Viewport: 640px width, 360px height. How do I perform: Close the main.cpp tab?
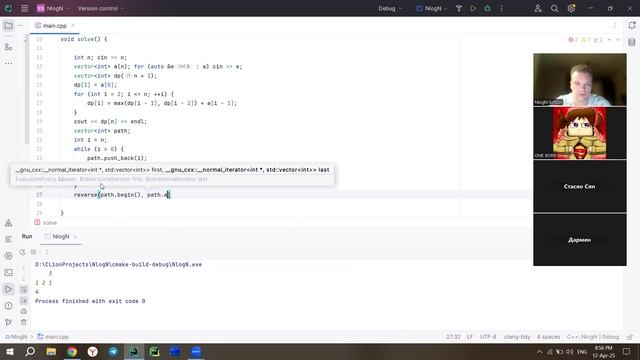[x=73, y=25]
